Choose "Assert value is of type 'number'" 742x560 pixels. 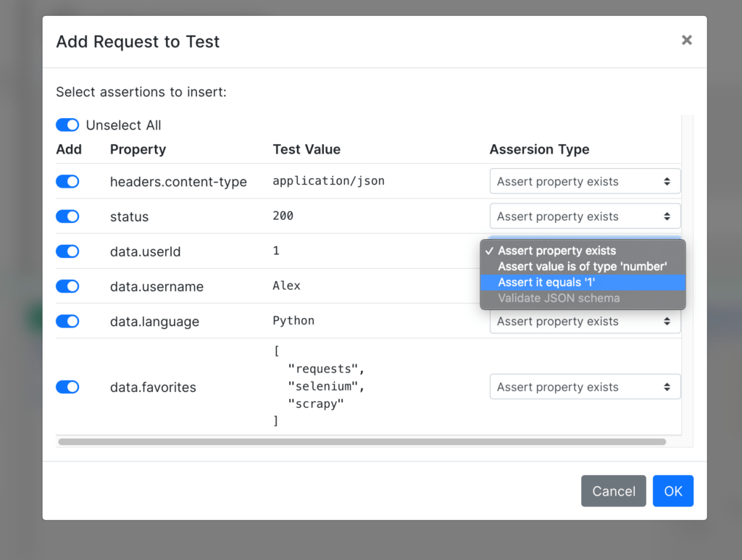click(x=582, y=267)
